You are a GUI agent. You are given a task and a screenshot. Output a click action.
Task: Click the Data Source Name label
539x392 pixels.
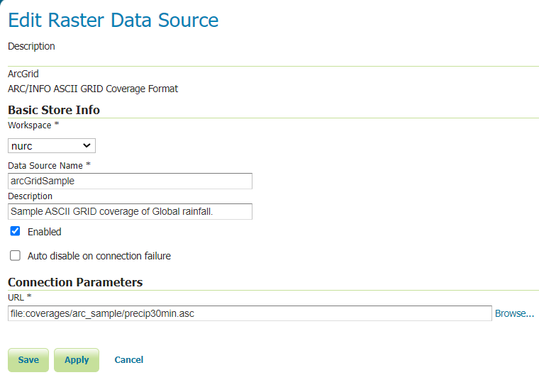(46, 165)
